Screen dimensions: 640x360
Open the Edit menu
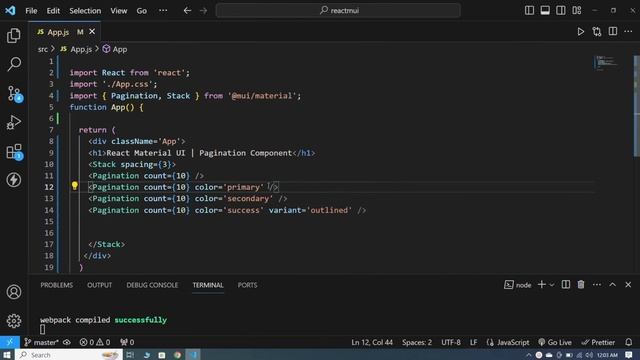tap(53, 11)
